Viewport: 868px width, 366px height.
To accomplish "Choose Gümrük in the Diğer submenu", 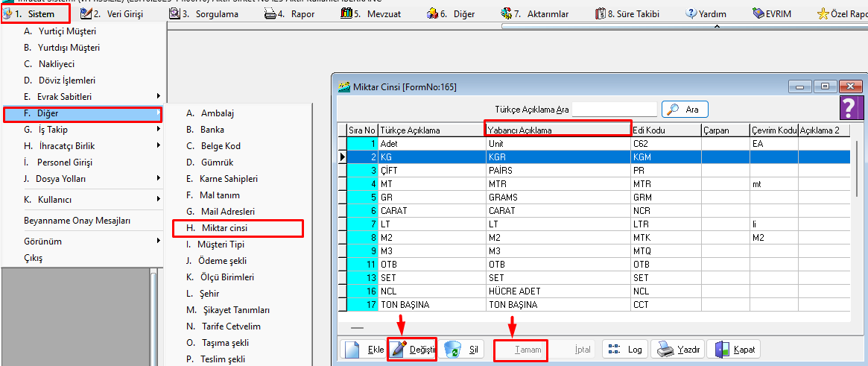I will point(217,163).
